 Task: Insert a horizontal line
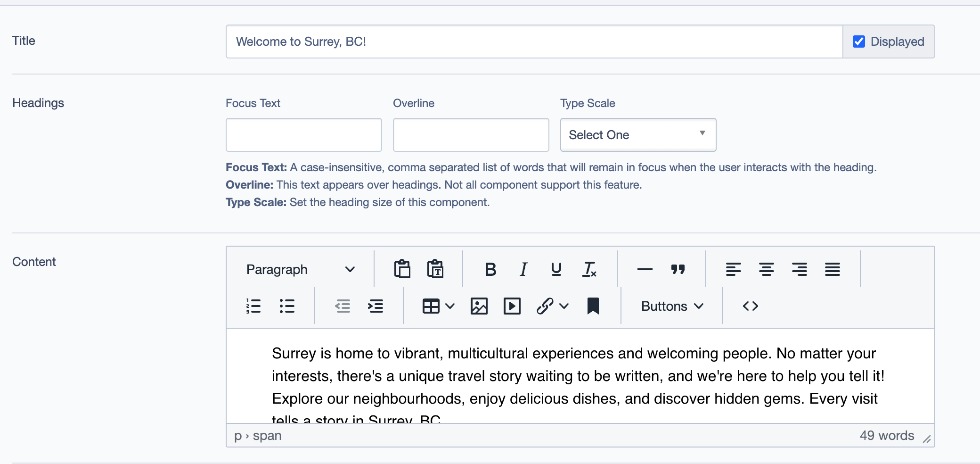(645, 269)
